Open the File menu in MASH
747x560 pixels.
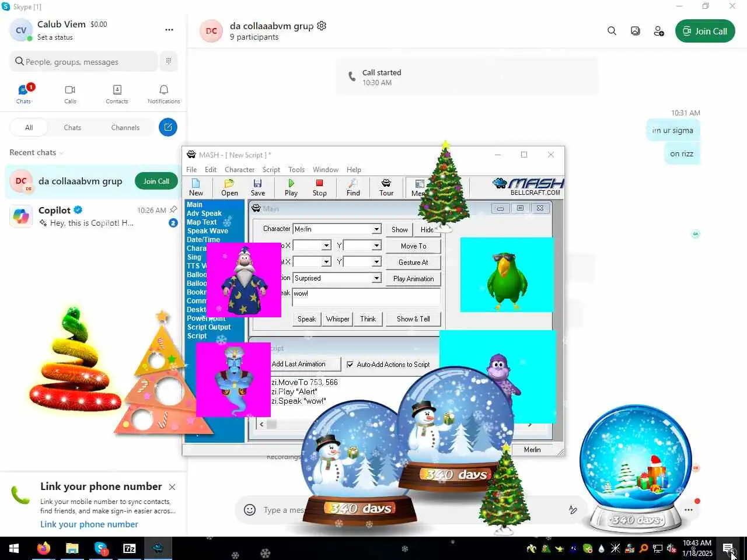pos(191,170)
